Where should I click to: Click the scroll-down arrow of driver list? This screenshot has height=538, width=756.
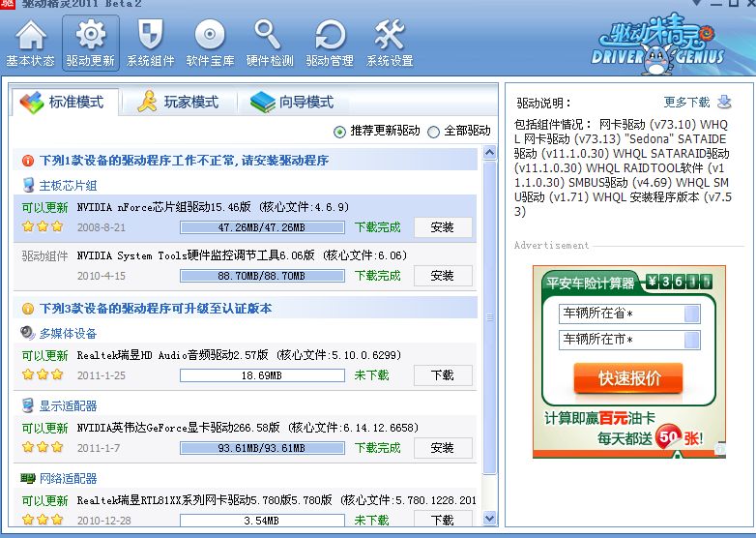489,519
